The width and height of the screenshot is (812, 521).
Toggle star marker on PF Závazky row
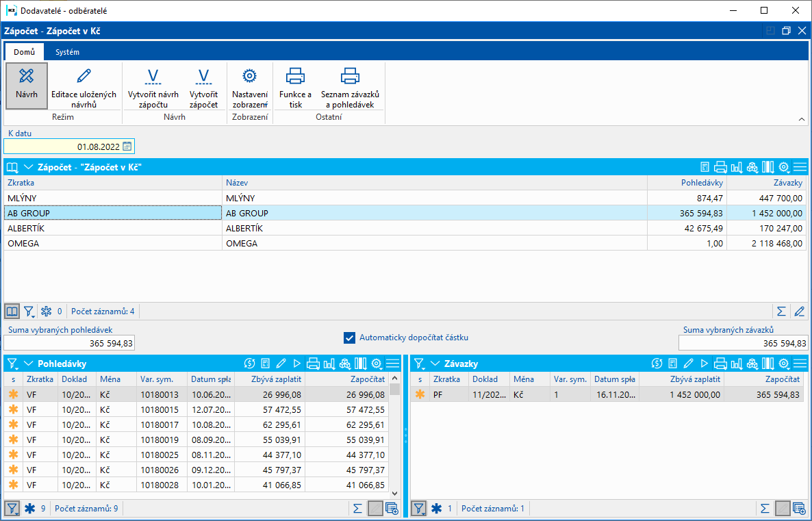click(420, 394)
